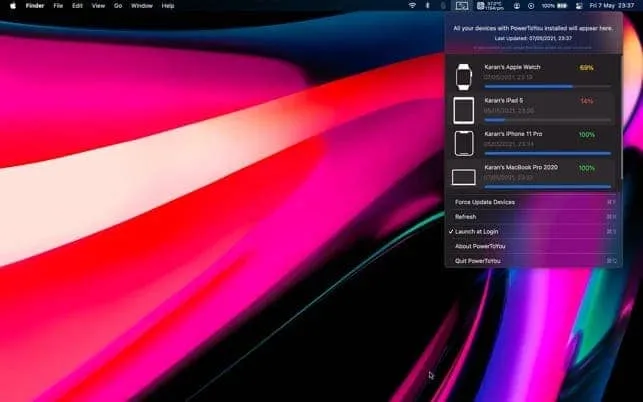Viewport: 643px width, 402px height.
Task: Click the iPhone 11 Pro device icon
Action: click(463, 143)
